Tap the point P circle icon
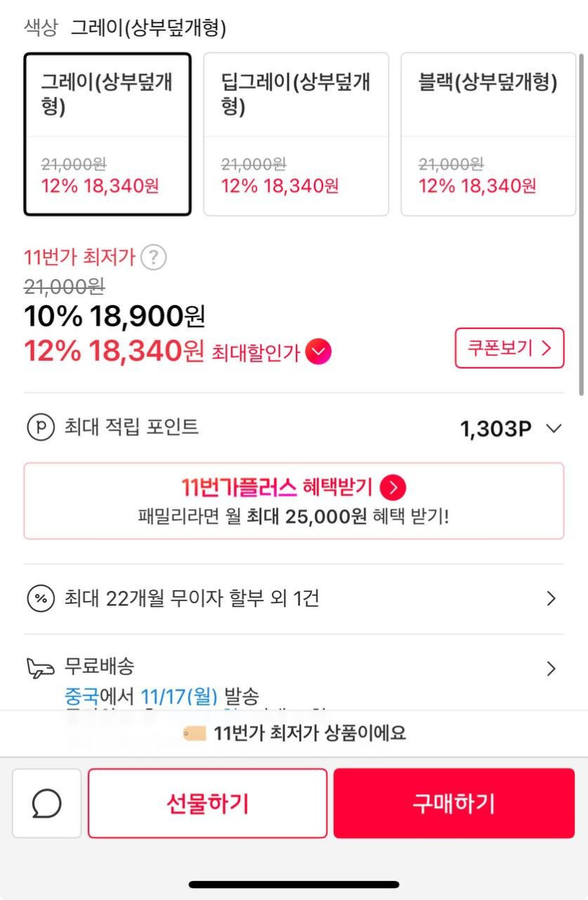This screenshot has height=900, width=588. (40, 428)
